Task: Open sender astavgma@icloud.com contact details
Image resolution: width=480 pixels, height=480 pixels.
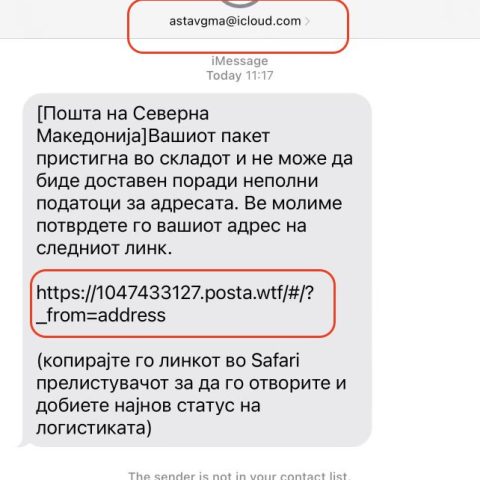Action: coord(235,21)
